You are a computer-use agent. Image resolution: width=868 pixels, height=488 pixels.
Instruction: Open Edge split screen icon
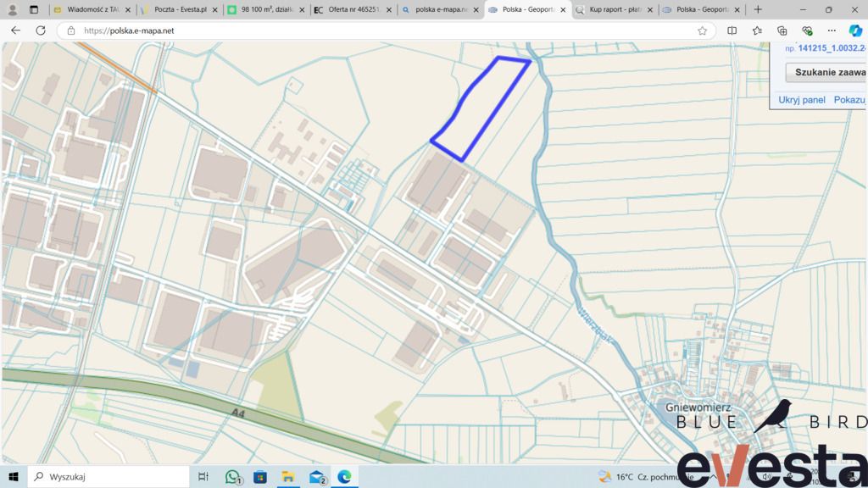732,30
